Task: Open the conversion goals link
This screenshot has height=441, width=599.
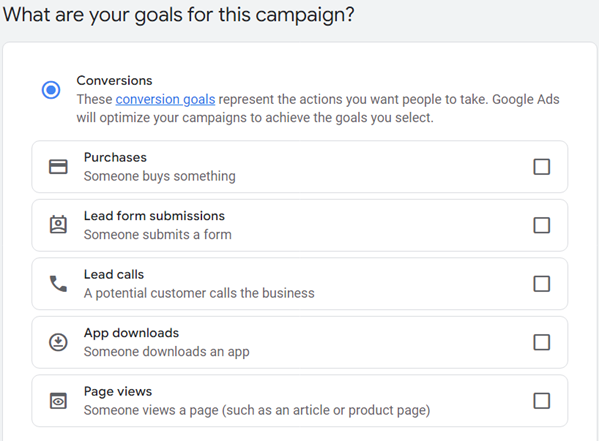Action: coord(165,99)
